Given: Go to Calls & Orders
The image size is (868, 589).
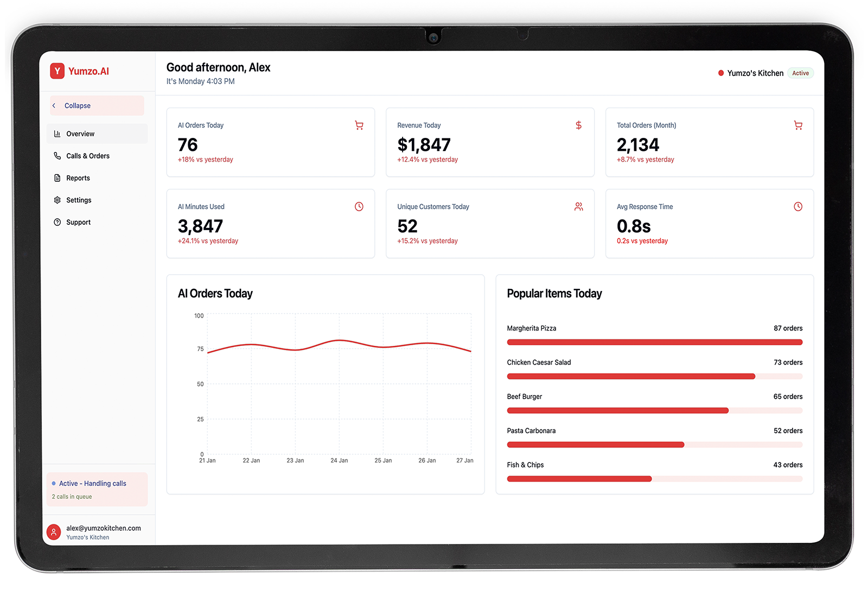Looking at the screenshot, I should tap(87, 156).
